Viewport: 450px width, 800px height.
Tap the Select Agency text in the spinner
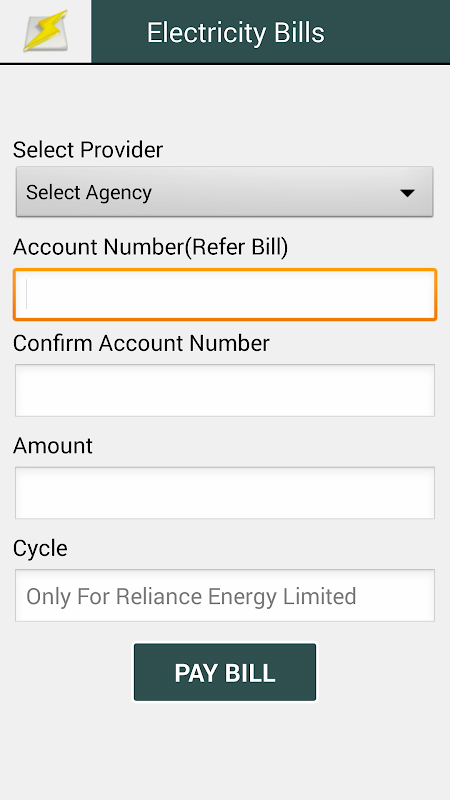pyautogui.click(x=89, y=192)
